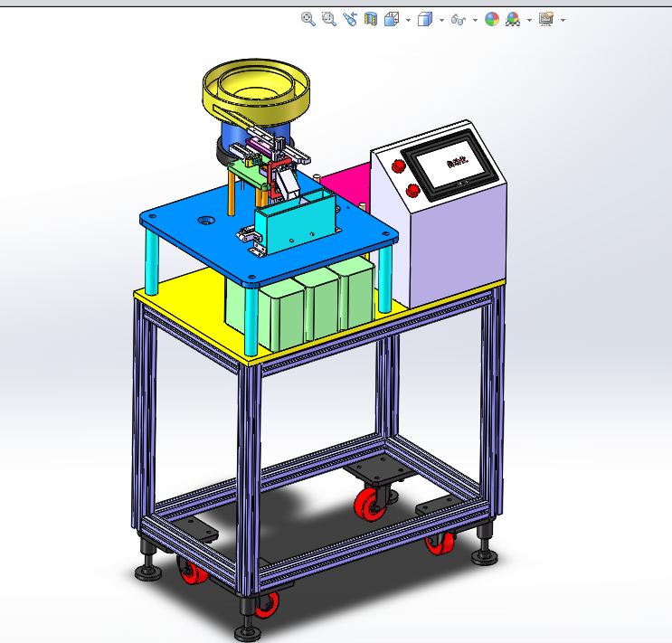The height and width of the screenshot is (643, 672).
Task: Click the Hide/Show Items glasses icon
Action: click(459, 19)
